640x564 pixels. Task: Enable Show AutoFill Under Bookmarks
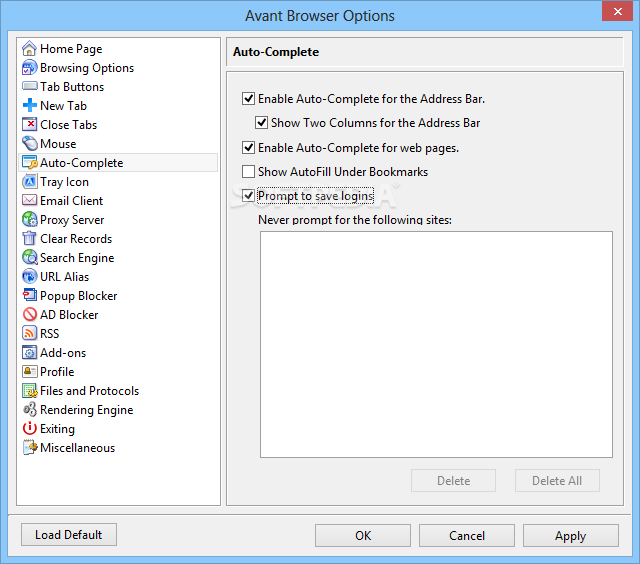(249, 172)
